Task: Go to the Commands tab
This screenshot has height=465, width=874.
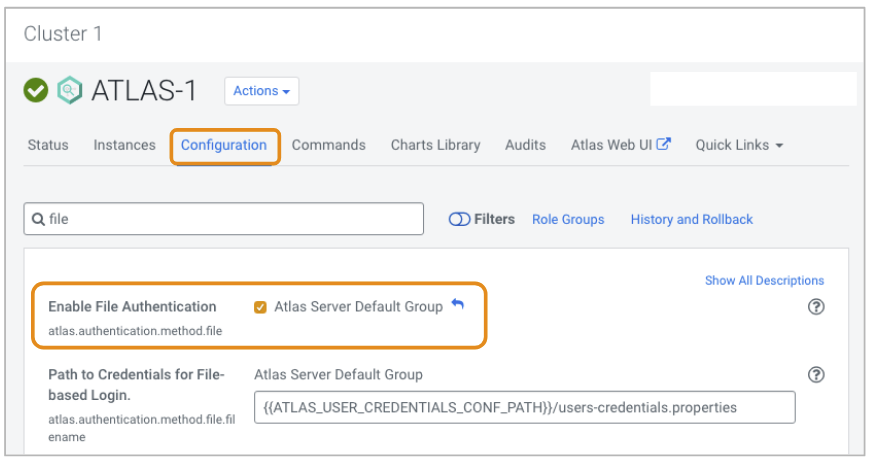Action: pos(328,145)
